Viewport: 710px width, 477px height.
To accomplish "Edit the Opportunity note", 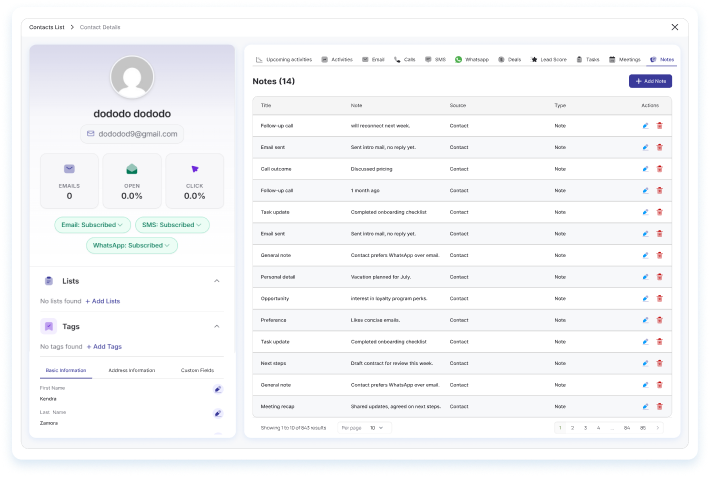I will coord(645,299).
